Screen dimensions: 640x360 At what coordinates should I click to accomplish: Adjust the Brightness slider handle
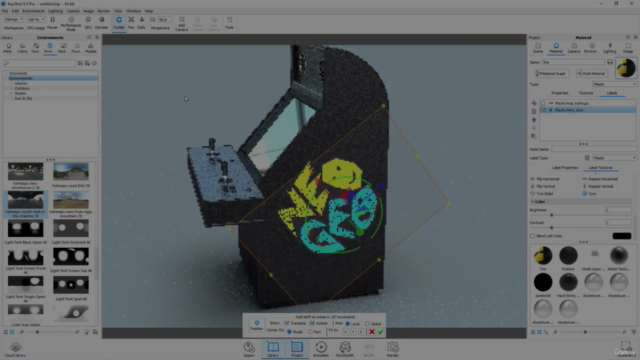point(551,215)
